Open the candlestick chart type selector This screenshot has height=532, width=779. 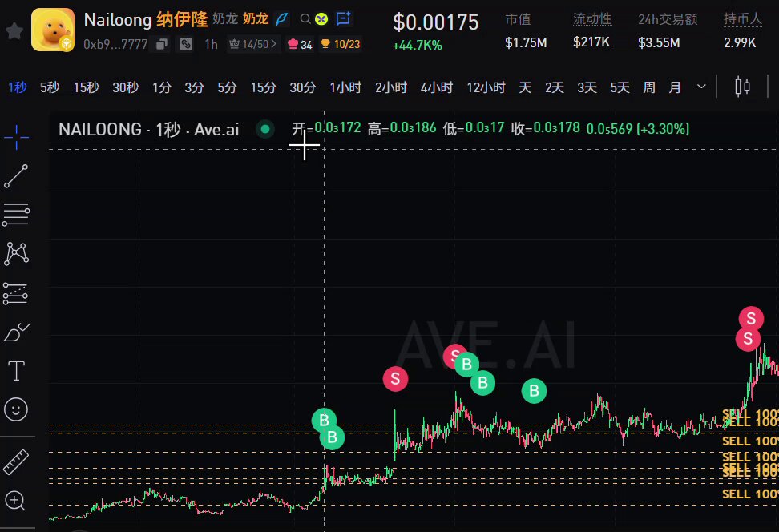click(742, 87)
